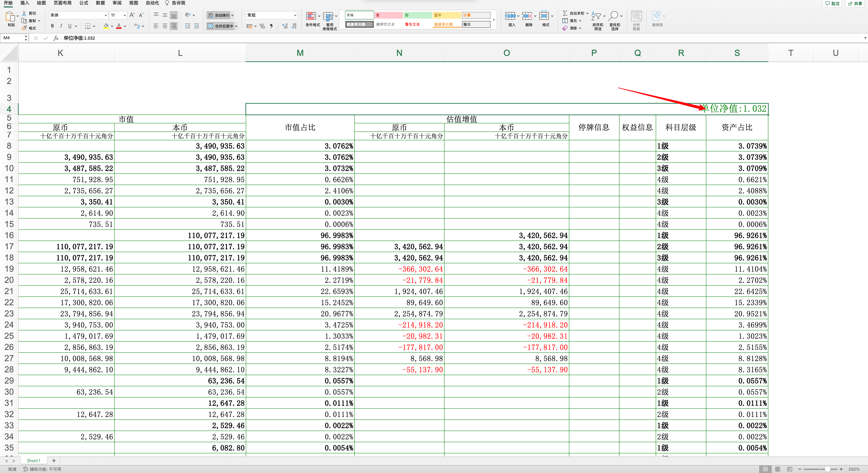Expand the cell styles gallery arrow
The image size is (868, 473).
494,20
